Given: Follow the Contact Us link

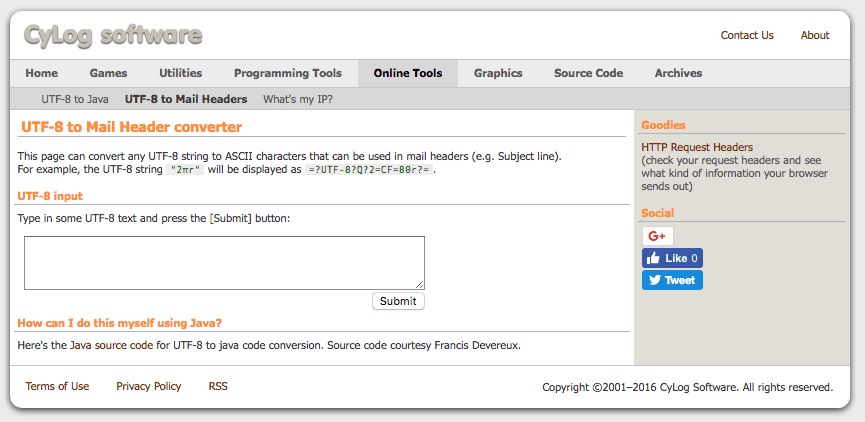Looking at the screenshot, I should pyautogui.click(x=747, y=35).
